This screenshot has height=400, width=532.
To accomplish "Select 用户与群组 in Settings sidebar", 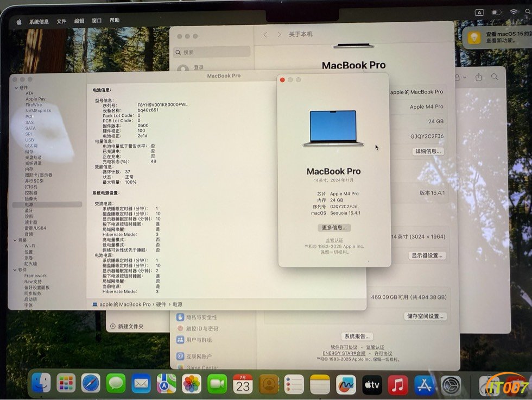I will click(194, 340).
